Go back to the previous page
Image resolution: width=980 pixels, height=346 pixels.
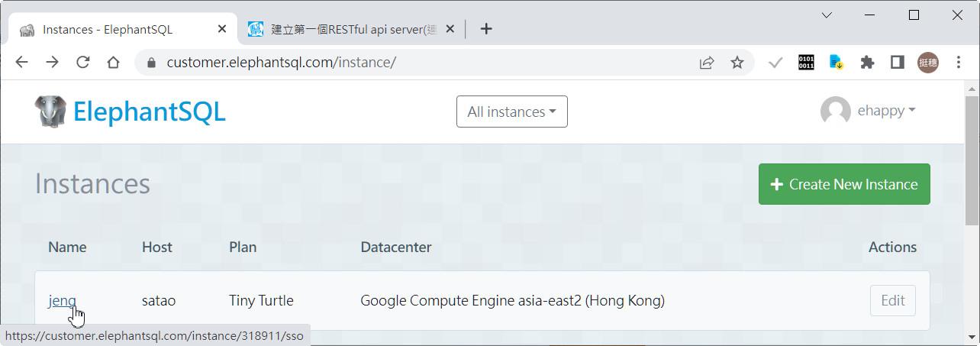21,63
